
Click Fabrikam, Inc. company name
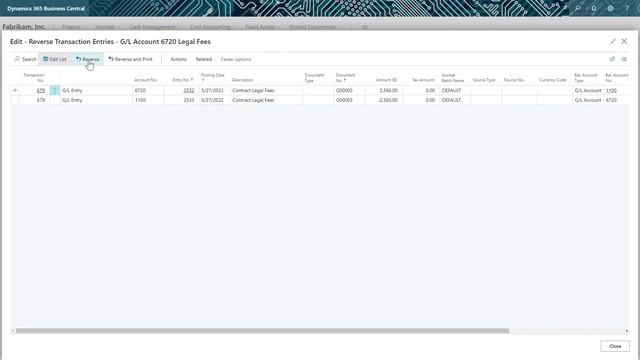click(24, 27)
